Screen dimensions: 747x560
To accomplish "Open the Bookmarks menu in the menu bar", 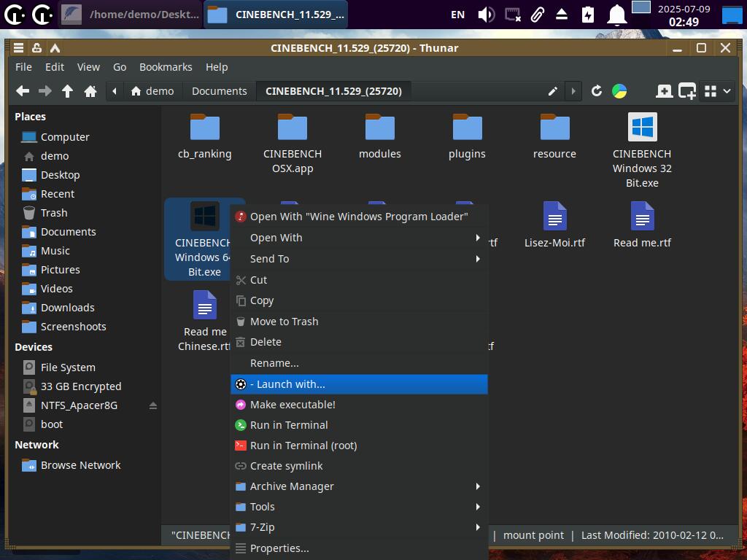I will [x=166, y=67].
